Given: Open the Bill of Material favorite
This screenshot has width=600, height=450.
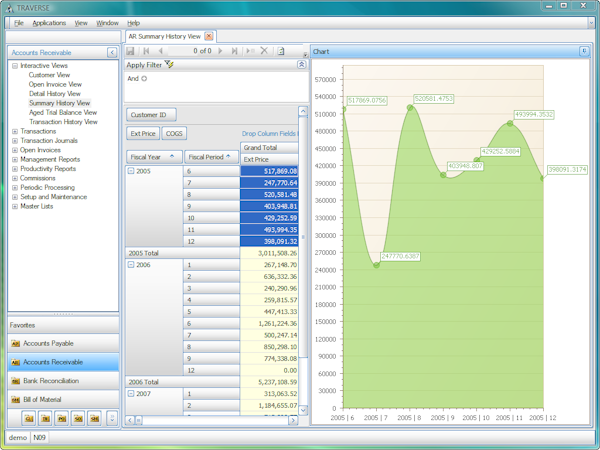Looking at the screenshot, I should (63, 399).
